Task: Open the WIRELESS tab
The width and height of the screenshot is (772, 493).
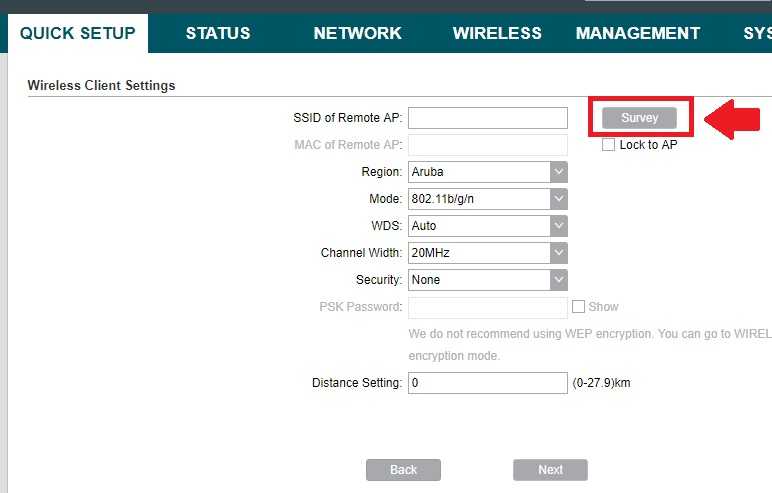Action: click(x=497, y=33)
